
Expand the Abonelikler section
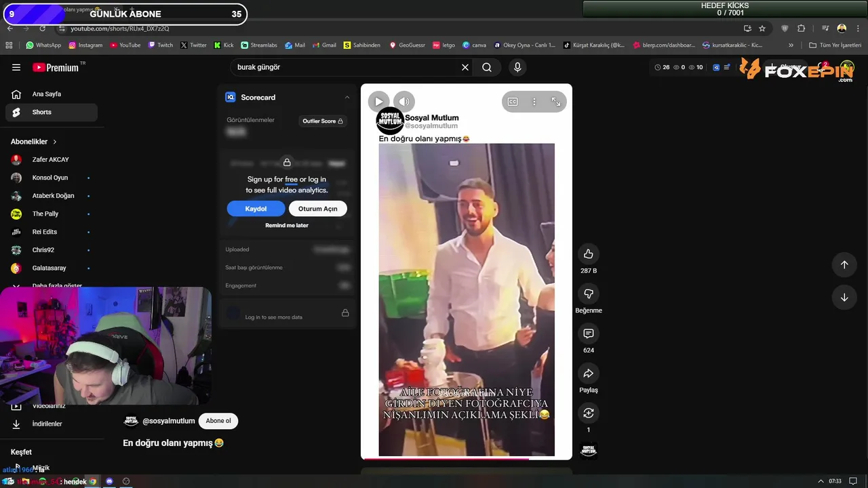(x=34, y=142)
